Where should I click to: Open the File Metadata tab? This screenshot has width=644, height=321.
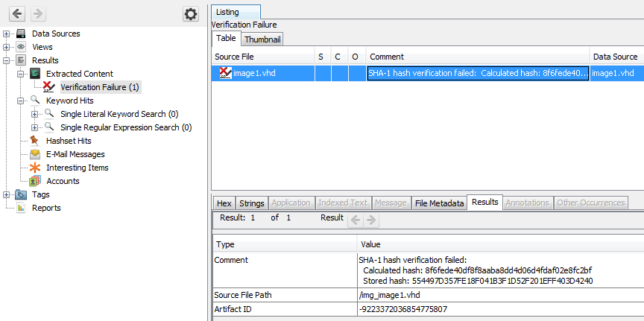pos(439,203)
